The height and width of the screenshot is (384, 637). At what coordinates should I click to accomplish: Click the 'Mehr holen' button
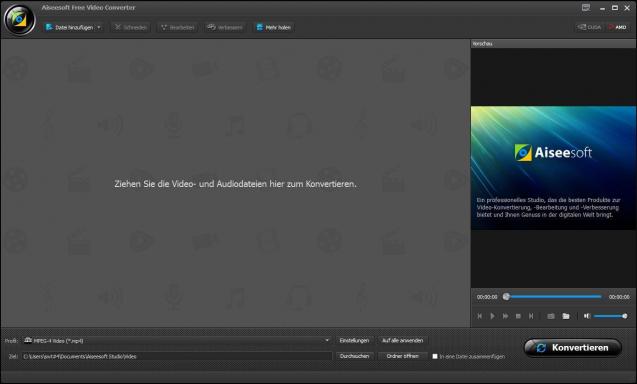click(x=273, y=27)
